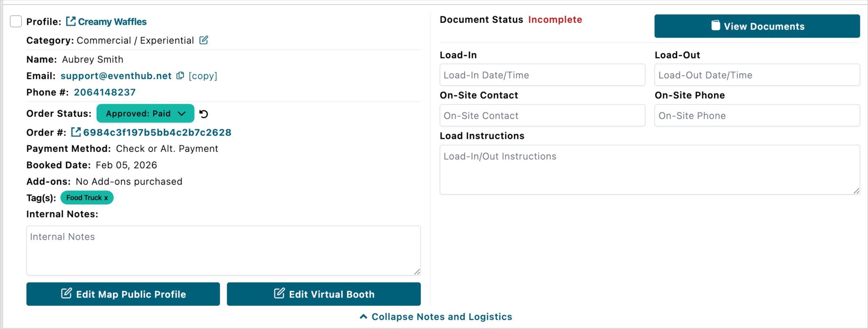
Task: Click the edit category pencil icon
Action: (204, 40)
